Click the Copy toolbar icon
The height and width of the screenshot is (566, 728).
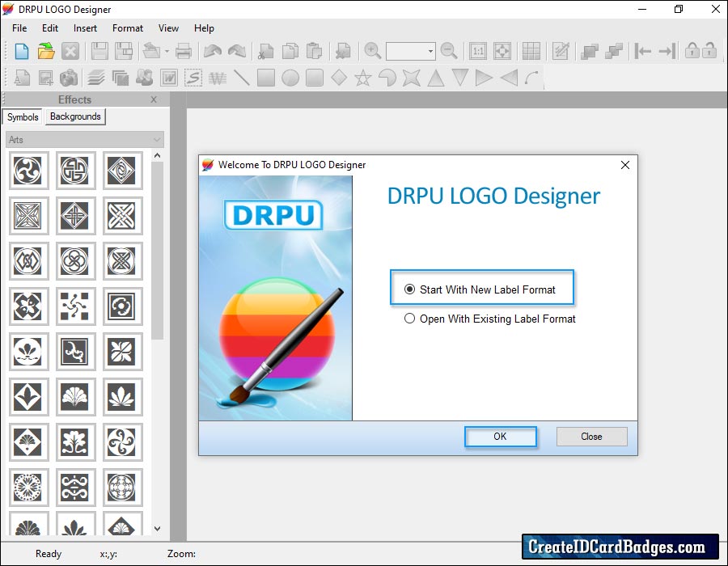point(290,51)
